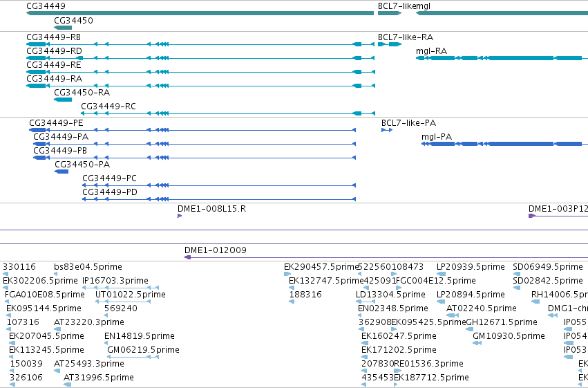
Task: Click the CG34450-PA CDS glyph
Action: [61, 172]
